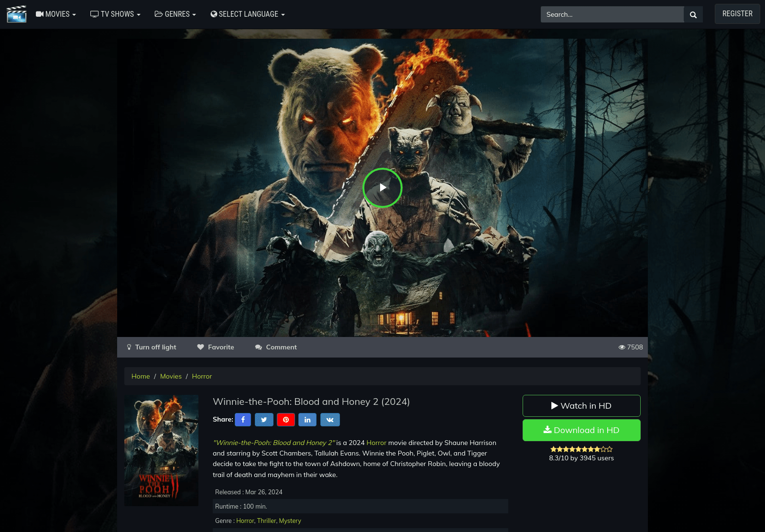The image size is (765, 532).
Task: Click the 8.3/10 by 3945 users text
Action: pyautogui.click(x=581, y=458)
